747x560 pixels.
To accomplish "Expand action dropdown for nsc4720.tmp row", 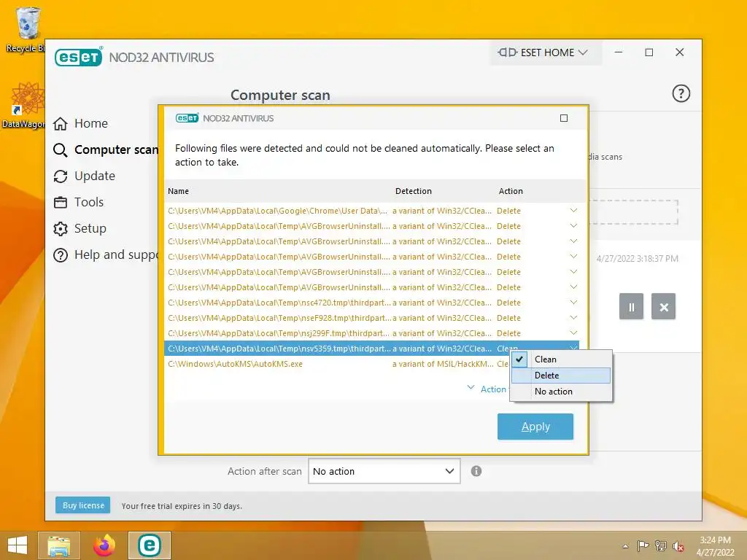I will pos(573,303).
